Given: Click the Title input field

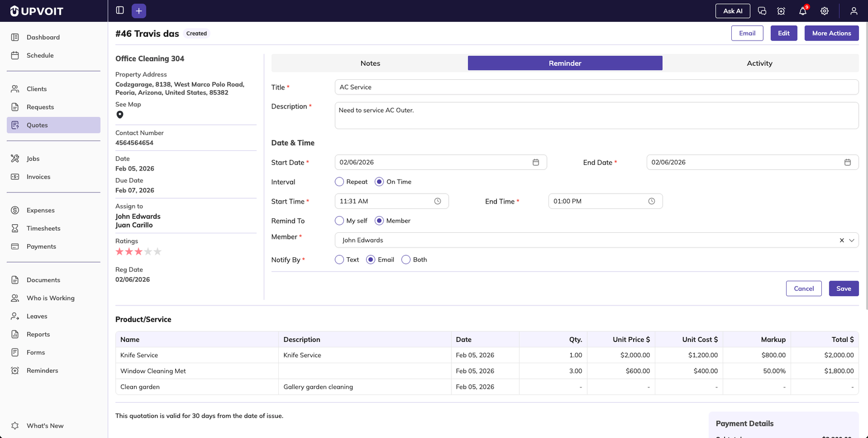Looking at the screenshot, I should [596, 87].
